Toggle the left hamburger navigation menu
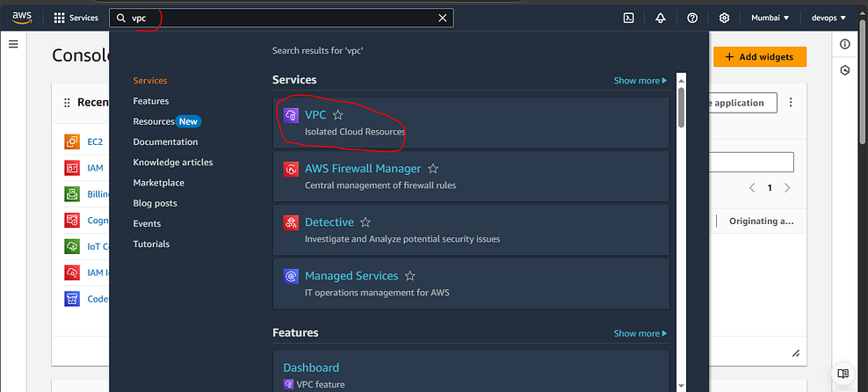Image resolution: width=868 pixels, height=392 pixels. pyautogui.click(x=13, y=44)
